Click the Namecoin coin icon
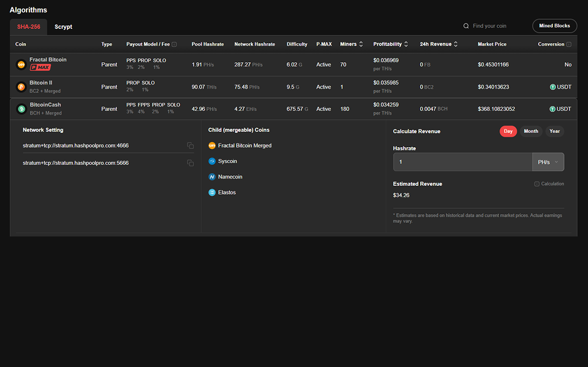588x367 pixels. pos(212,177)
